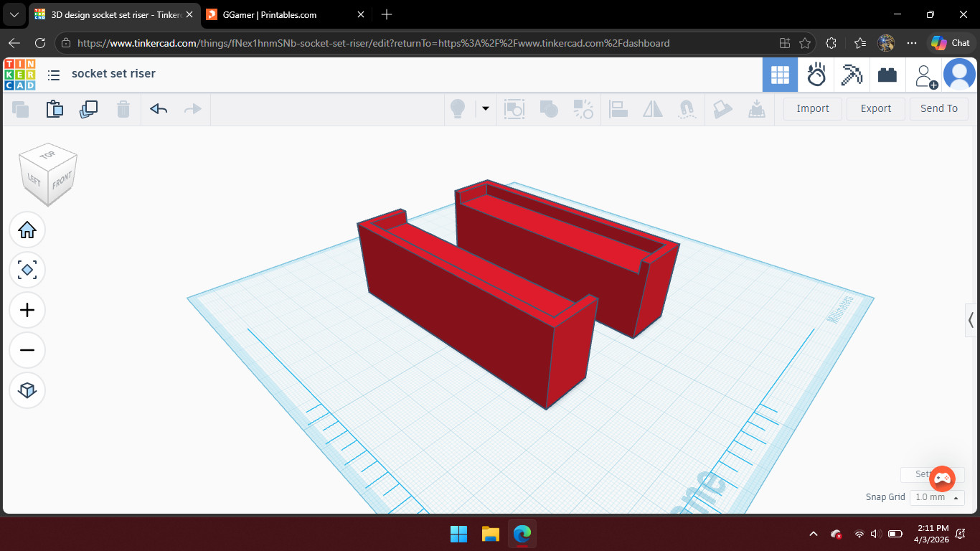Switch to orthographic view with the cube toggle

click(x=27, y=390)
